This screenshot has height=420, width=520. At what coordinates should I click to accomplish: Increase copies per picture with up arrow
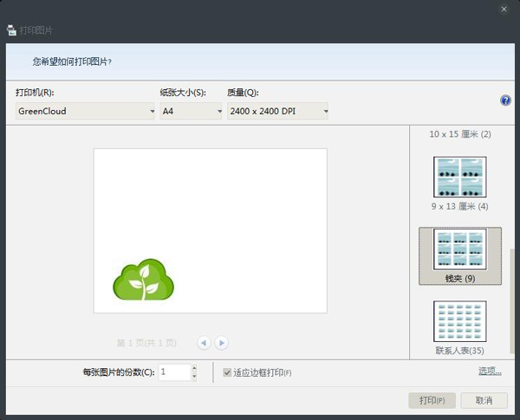pyautogui.click(x=194, y=368)
